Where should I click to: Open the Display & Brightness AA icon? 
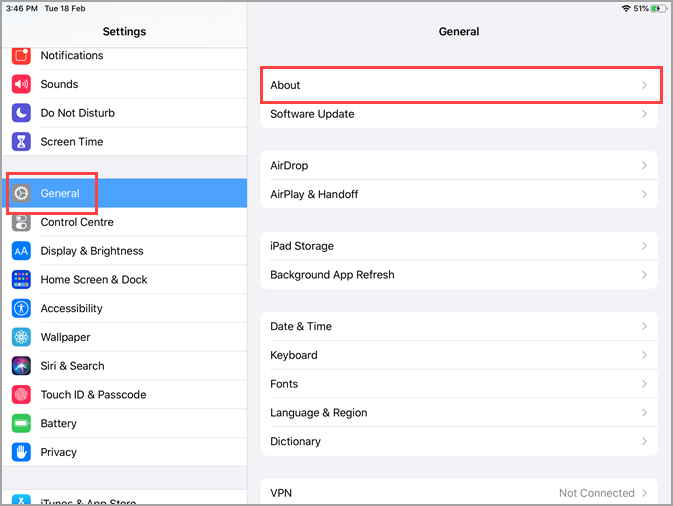[x=21, y=251]
